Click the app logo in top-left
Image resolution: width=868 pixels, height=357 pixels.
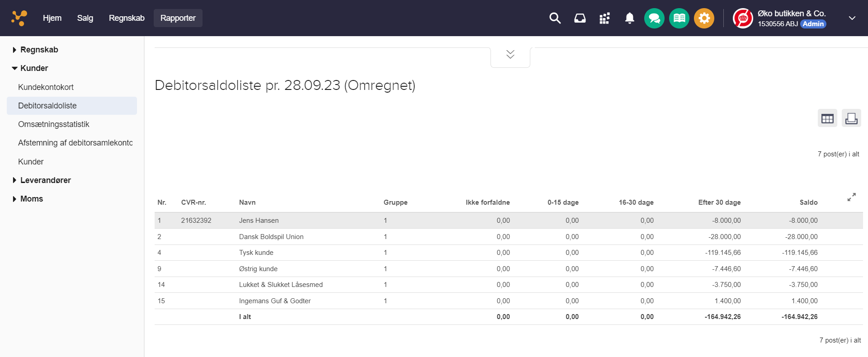click(x=19, y=18)
